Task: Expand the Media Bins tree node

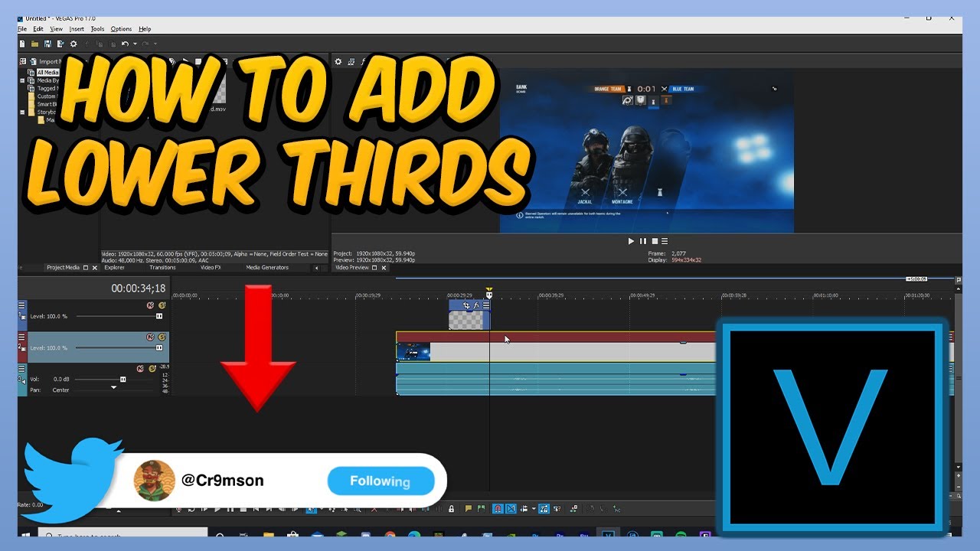Action: (x=23, y=80)
